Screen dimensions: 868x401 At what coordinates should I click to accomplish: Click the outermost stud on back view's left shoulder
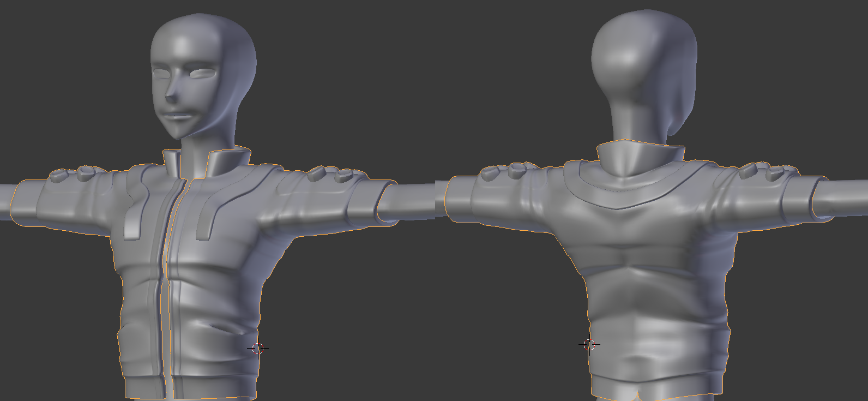490,172
